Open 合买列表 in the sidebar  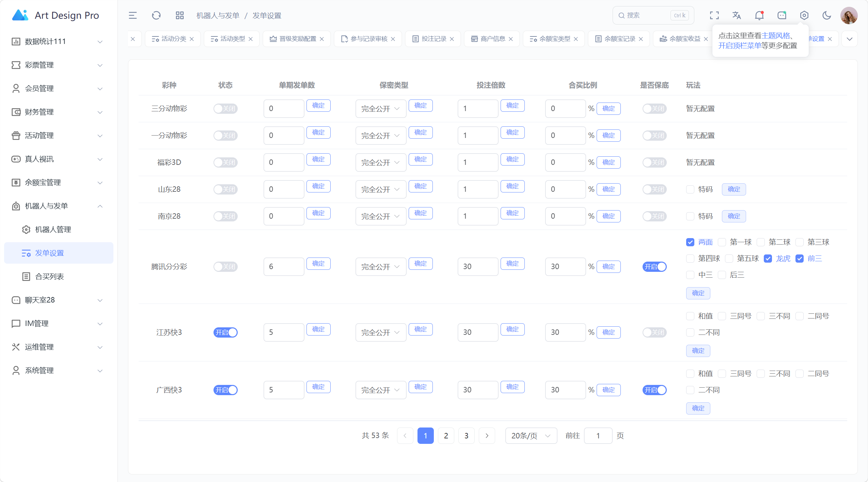tap(59, 277)
